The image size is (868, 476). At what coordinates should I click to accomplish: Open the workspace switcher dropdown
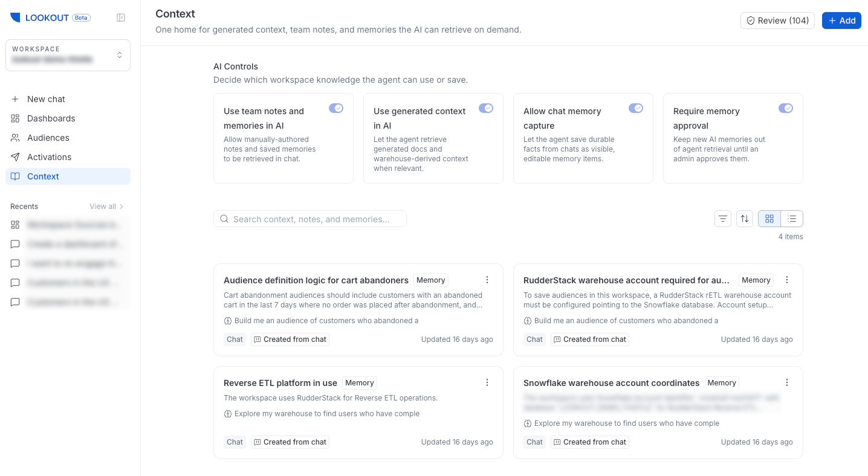pyautogui.click(x=68, y=55)
